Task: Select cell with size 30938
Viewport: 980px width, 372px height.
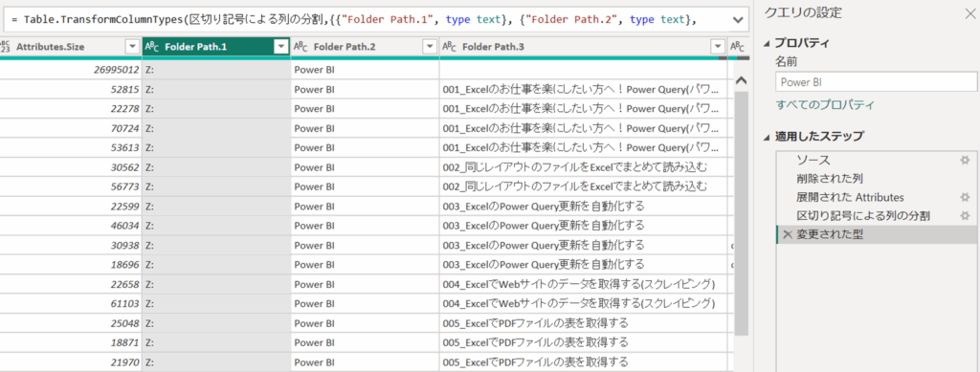Action: coord(71,245)
